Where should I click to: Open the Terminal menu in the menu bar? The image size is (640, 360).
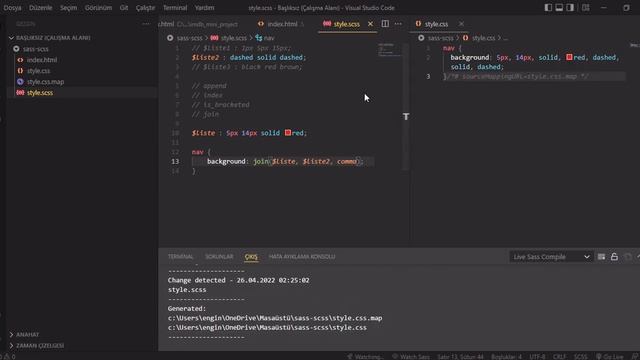click(175, 8)
